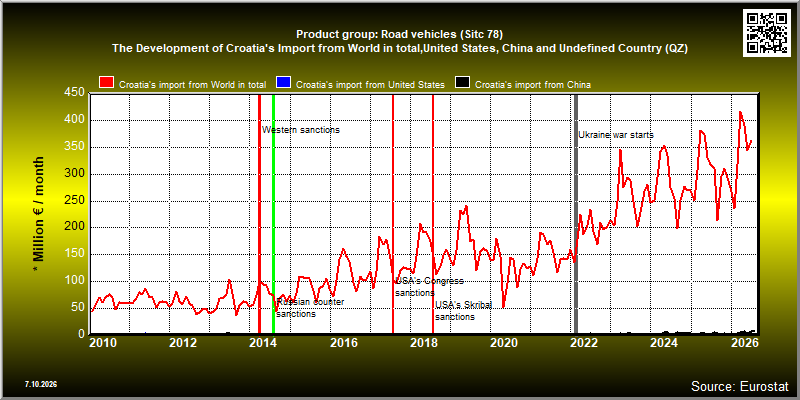Click the y-axis value 250
The image size is (800, 400).
pyautogui.click(x=74, y=201)
